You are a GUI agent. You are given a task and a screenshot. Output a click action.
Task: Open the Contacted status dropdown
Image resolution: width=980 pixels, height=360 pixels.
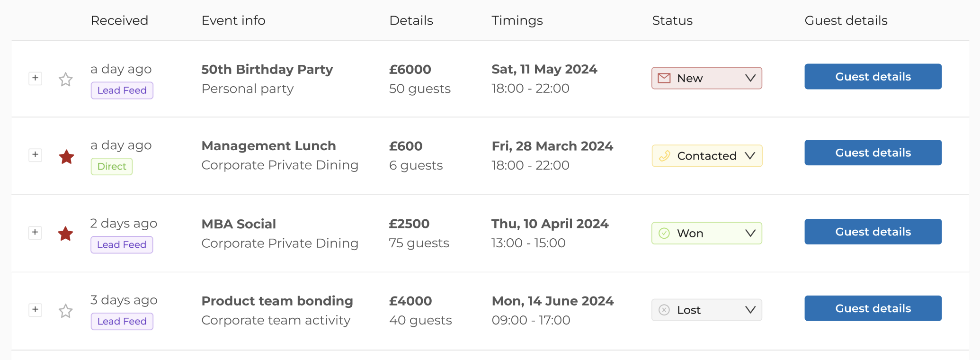(707, 156)
